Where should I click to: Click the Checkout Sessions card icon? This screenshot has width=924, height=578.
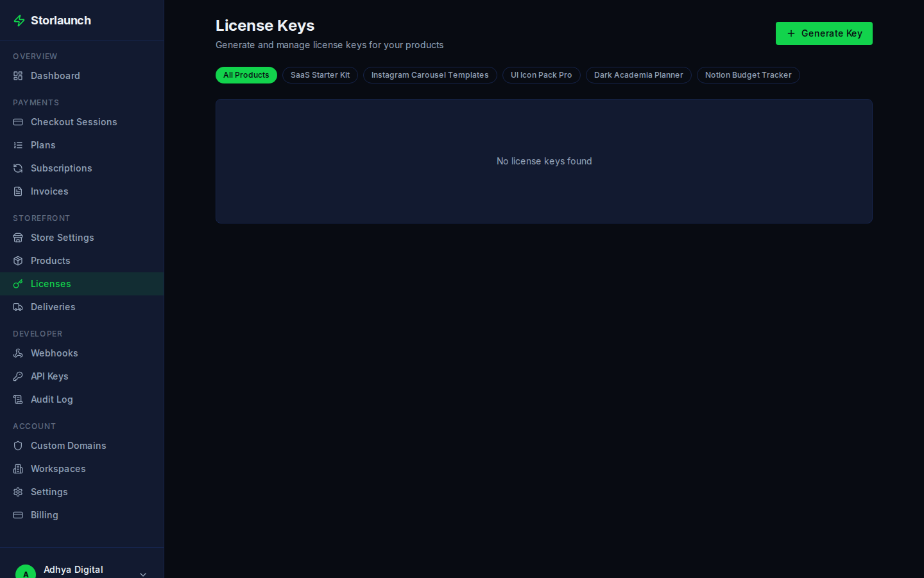pos(18,121)
